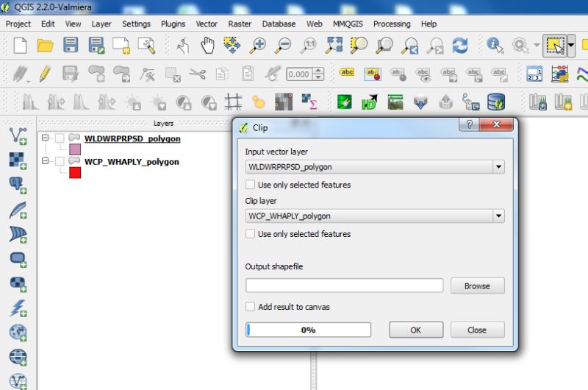Screen dimensions: 588x390
Task: Click the Refresh map icon
Action: click(x=460, y=46)
